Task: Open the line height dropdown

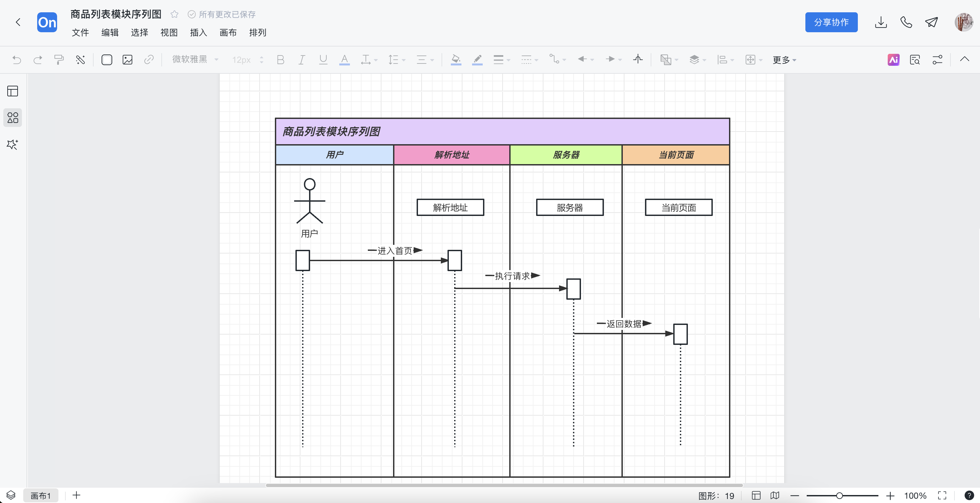Action: pos(396,59)
